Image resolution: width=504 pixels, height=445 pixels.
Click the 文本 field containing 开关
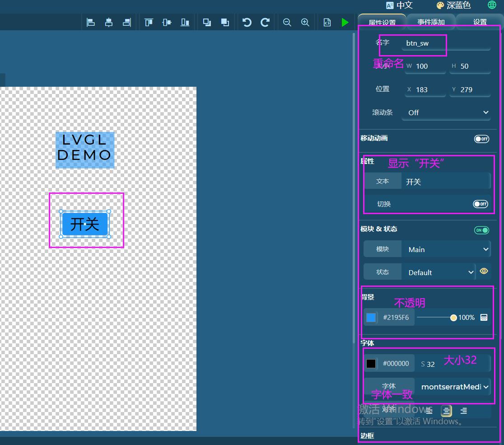point(446,182)
